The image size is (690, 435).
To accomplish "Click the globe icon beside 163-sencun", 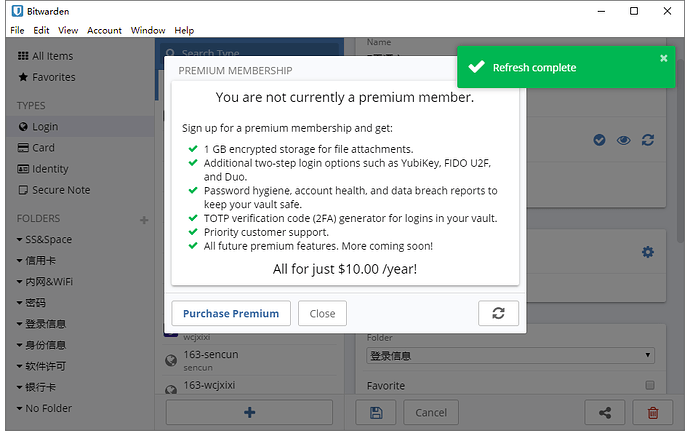I will 171,361.
